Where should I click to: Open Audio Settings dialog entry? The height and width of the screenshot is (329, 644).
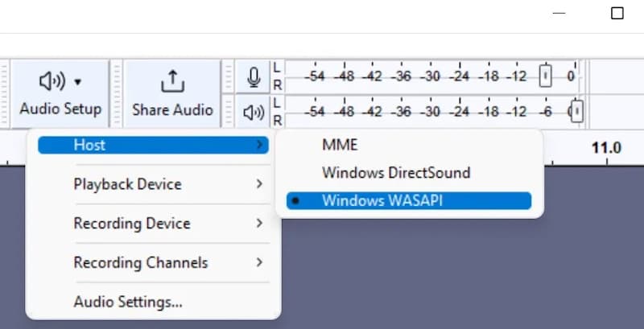[x=153, y=302]
